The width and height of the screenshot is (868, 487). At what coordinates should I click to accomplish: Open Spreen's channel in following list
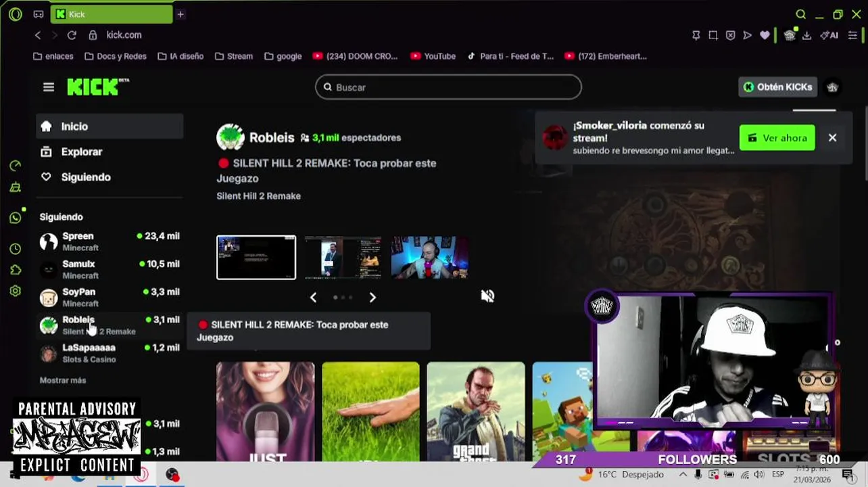point(110,241)
